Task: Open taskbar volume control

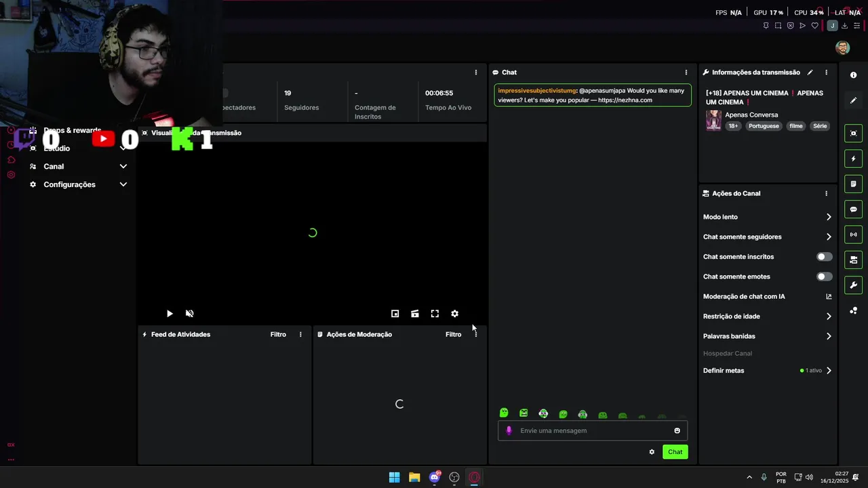Action: (x=809, y=477)
